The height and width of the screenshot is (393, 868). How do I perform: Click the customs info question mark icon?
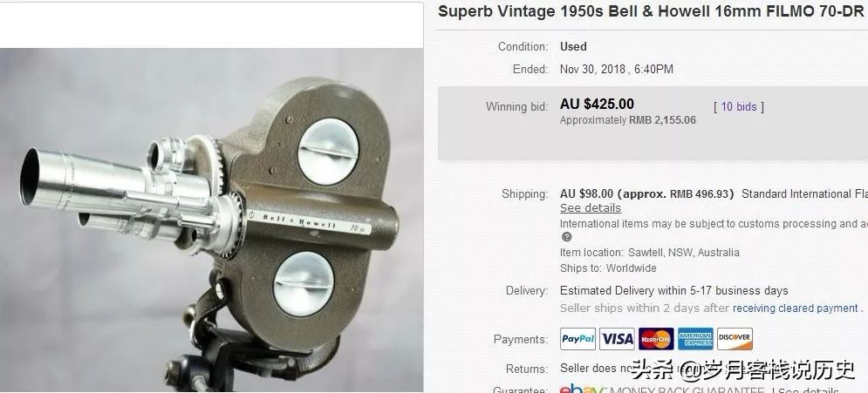[566, 237]
